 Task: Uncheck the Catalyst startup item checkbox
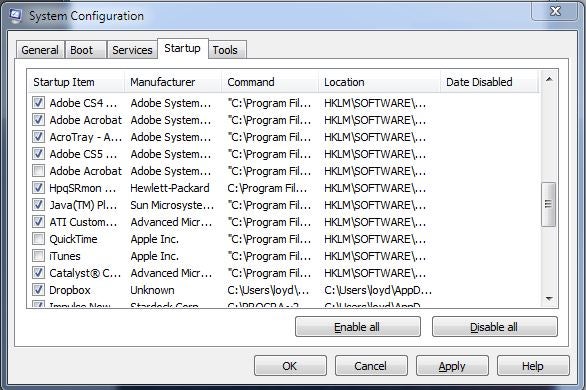click(x=38, y=273)
